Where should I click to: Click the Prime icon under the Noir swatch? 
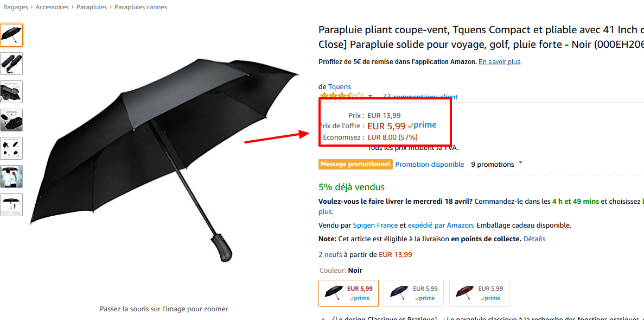tap(359, 298)
